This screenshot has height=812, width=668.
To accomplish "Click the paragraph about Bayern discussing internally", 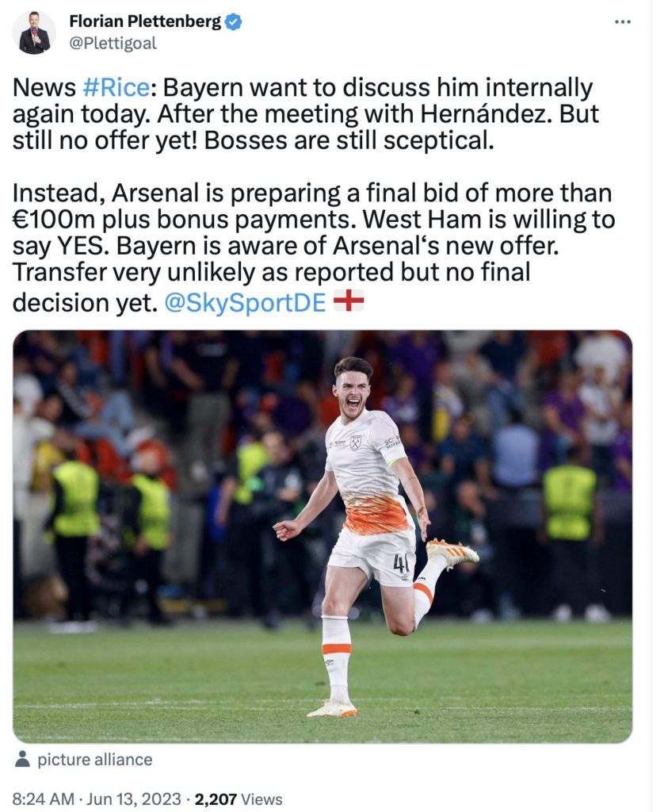I will [x=305, y=113].
